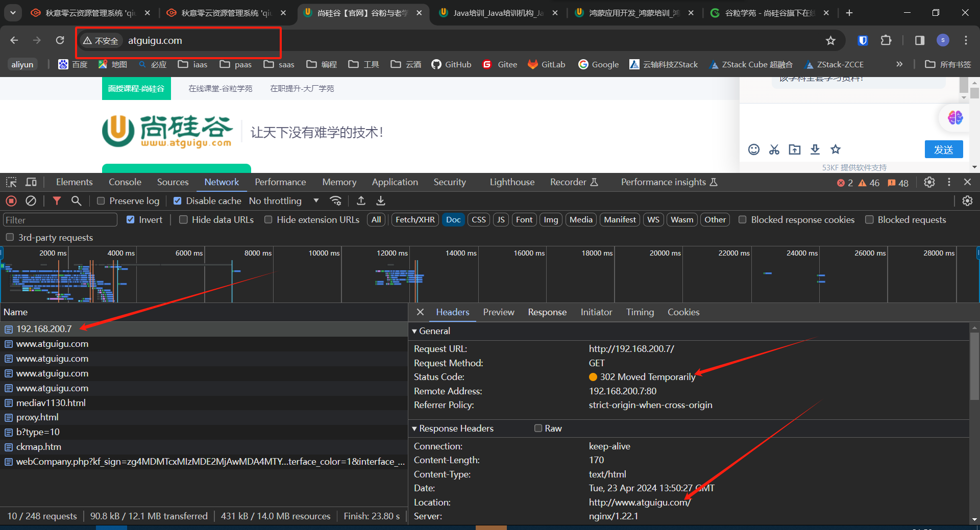Uncheck the Invert filter checkbox
Viewport: 980px width, 530px height.
tap(130, 220)
